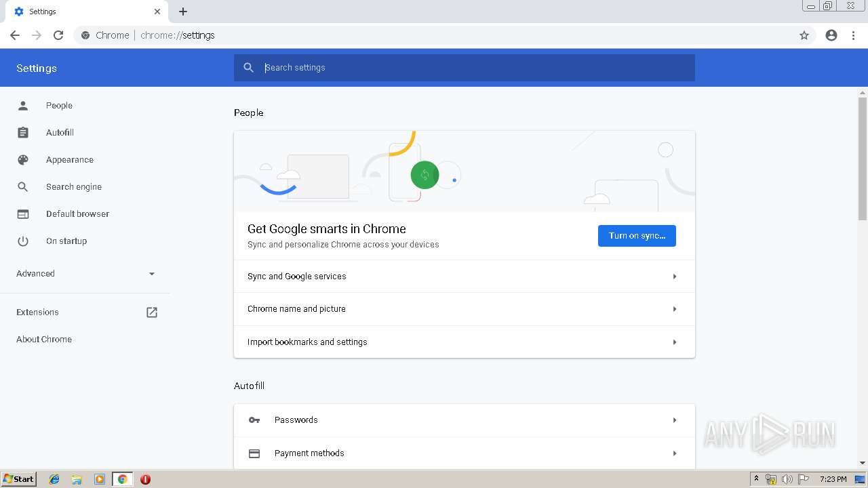Click the browser forward arrow

pyautogui.click(x=37, y=35)
